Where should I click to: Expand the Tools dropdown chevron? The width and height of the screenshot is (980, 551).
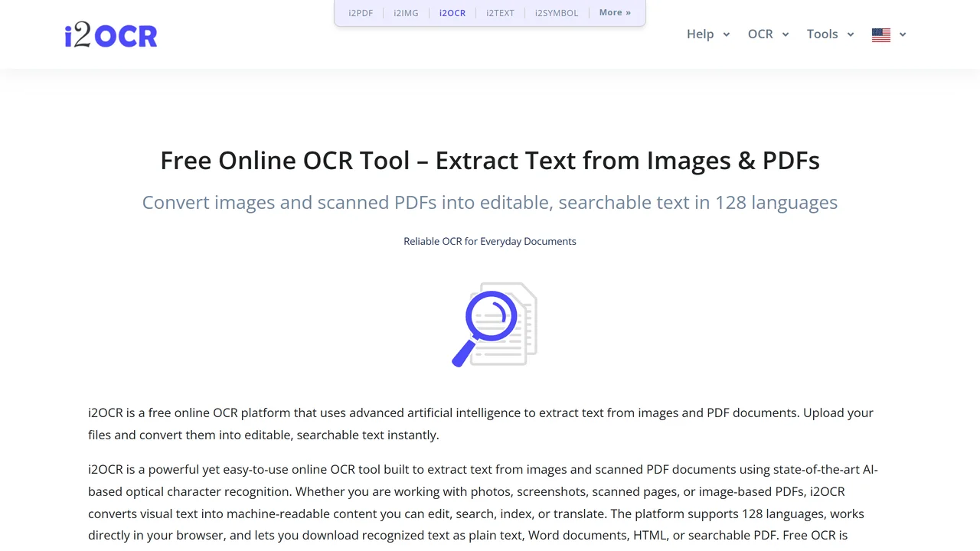click(x=851, y=34)
